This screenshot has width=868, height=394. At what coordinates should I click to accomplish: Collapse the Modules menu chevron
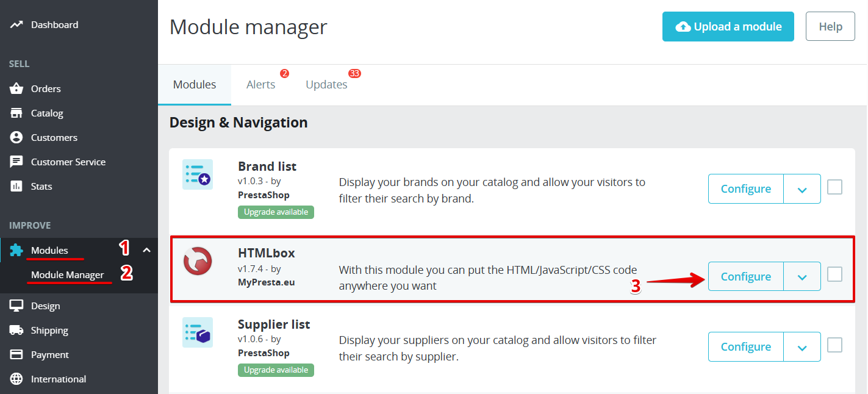pyautogui.click(x=146, y=250)
